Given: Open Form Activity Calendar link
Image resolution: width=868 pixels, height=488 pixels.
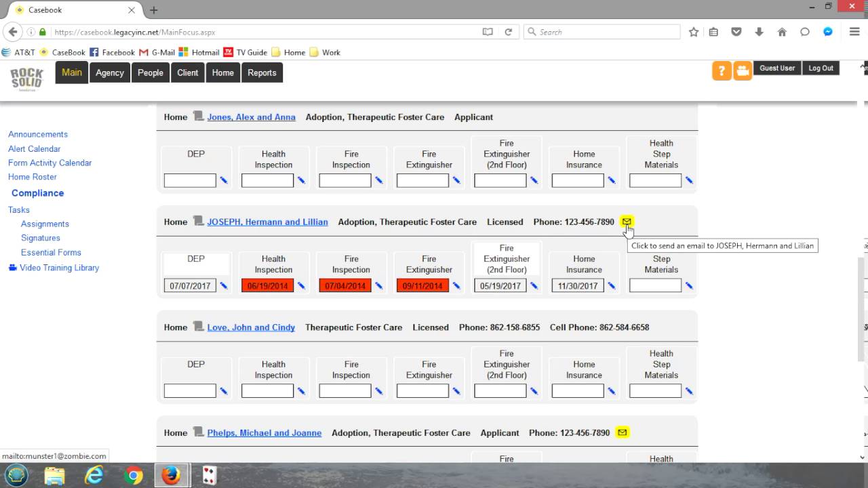Looking at the screenshot, I should pos(50,163).
